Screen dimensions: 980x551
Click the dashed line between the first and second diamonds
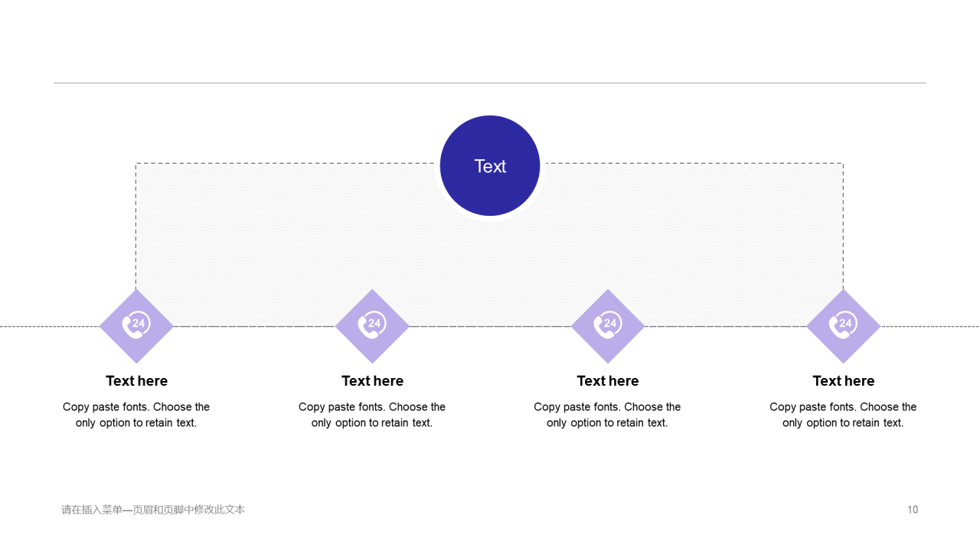coord(254,327)
